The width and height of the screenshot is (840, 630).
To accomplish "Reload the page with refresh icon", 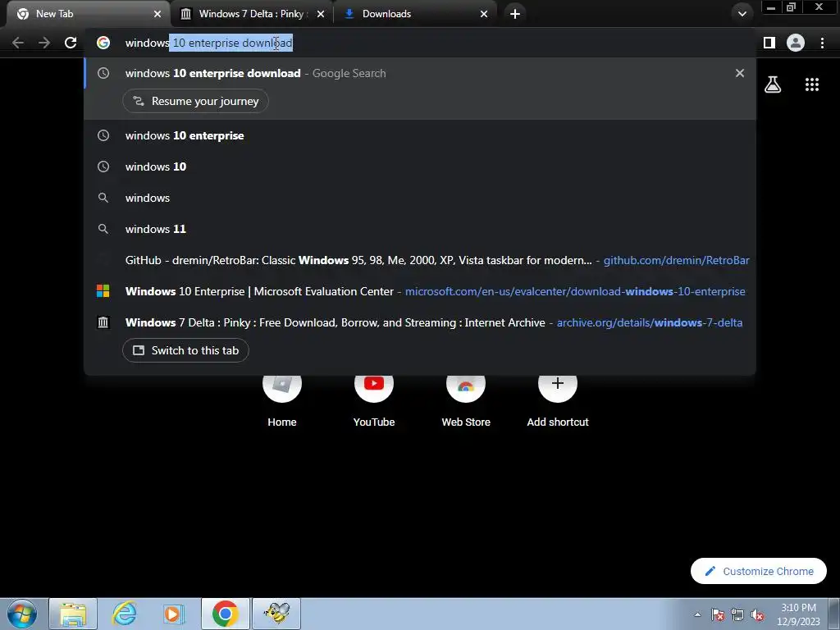I will pyautogui.click(x=71, y=43).
